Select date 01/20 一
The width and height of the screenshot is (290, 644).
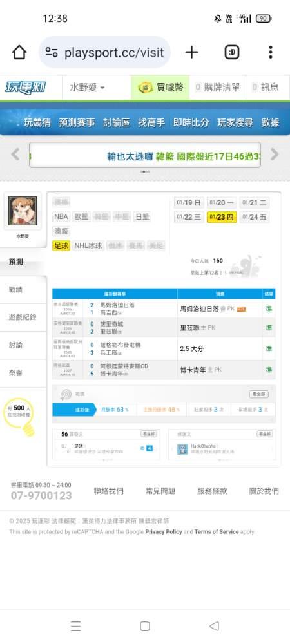point(222,202)
